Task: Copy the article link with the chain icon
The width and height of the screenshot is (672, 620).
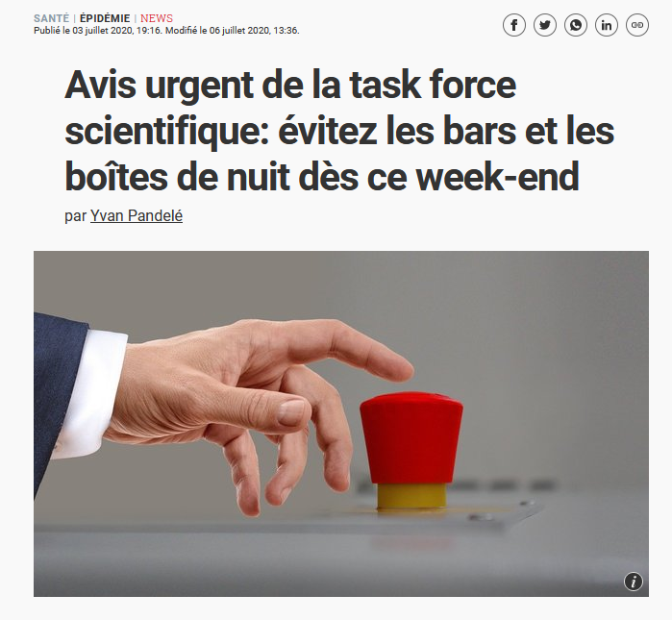Action: [x=637, y=25]
